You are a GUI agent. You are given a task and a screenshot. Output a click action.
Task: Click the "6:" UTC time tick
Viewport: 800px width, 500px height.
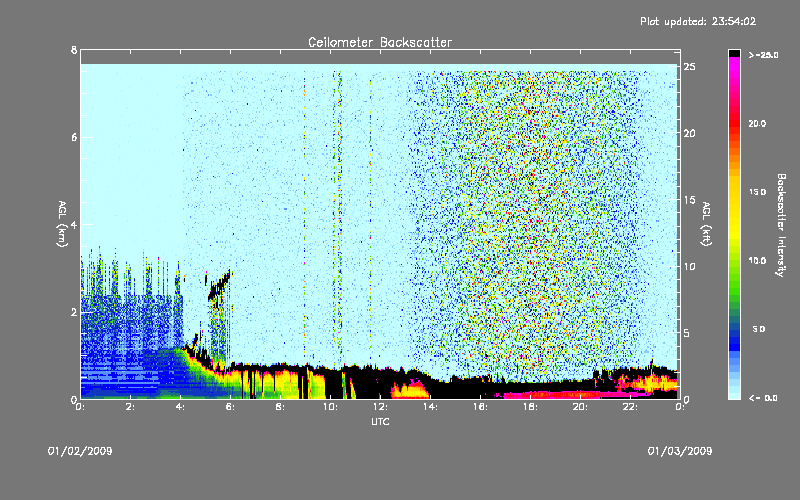tap(231, 407)
